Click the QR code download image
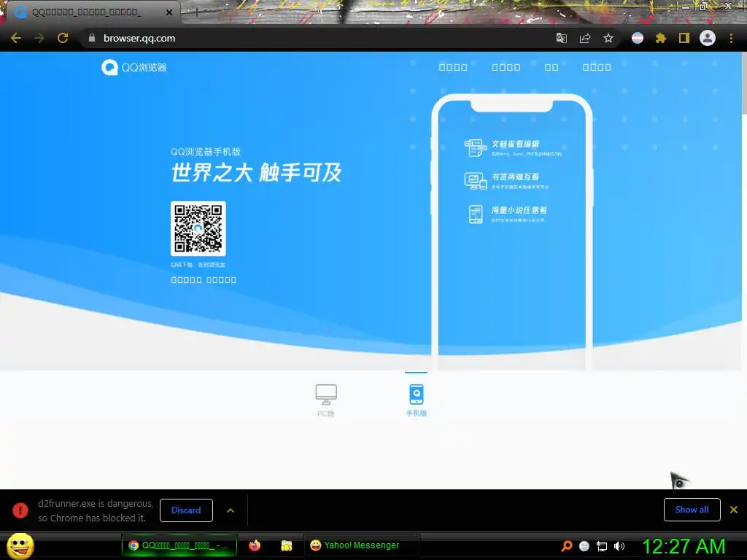Screen dimensions: 747x560 coord(198,228)
